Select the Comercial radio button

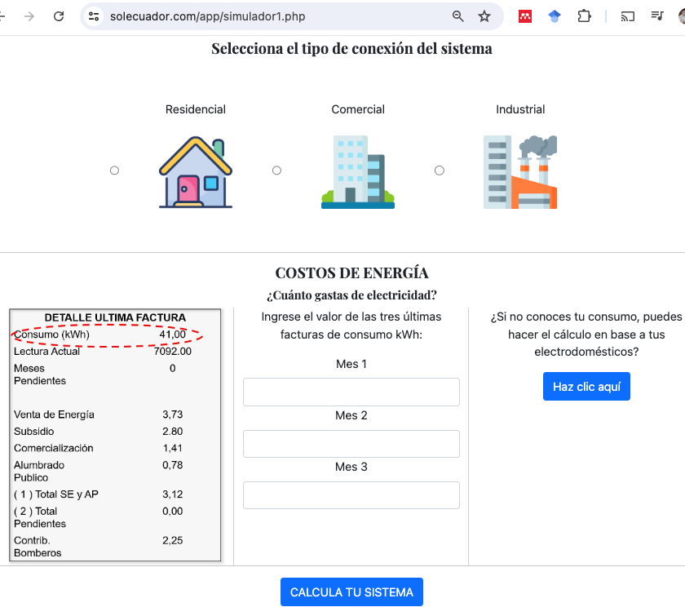point(276,171)
